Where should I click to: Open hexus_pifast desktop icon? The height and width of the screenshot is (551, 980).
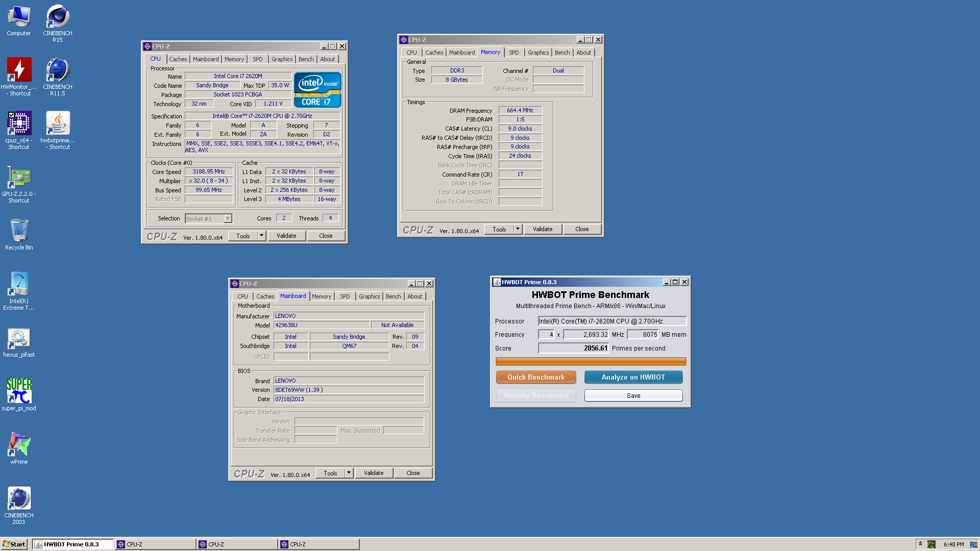(x=19, y=342)
